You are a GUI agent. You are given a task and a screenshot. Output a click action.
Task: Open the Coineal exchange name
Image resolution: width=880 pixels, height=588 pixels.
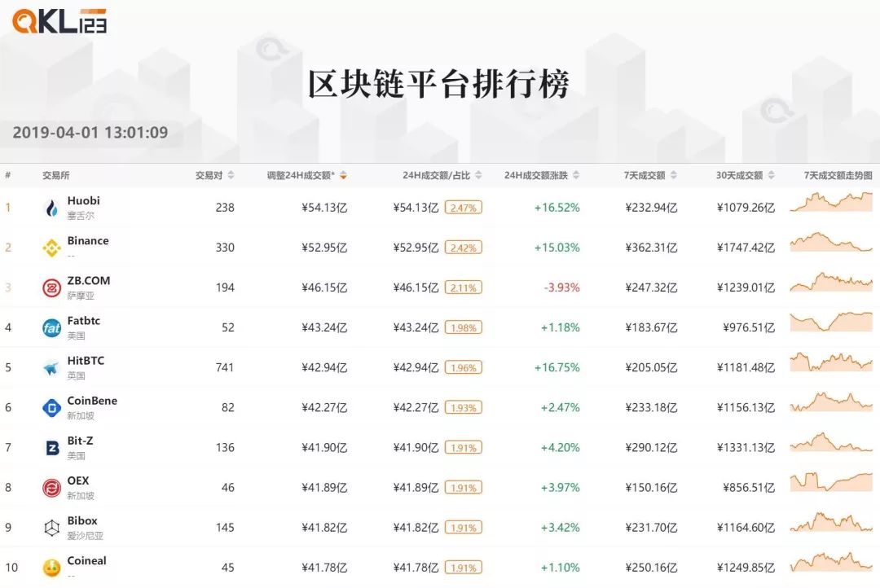(86, 560)
